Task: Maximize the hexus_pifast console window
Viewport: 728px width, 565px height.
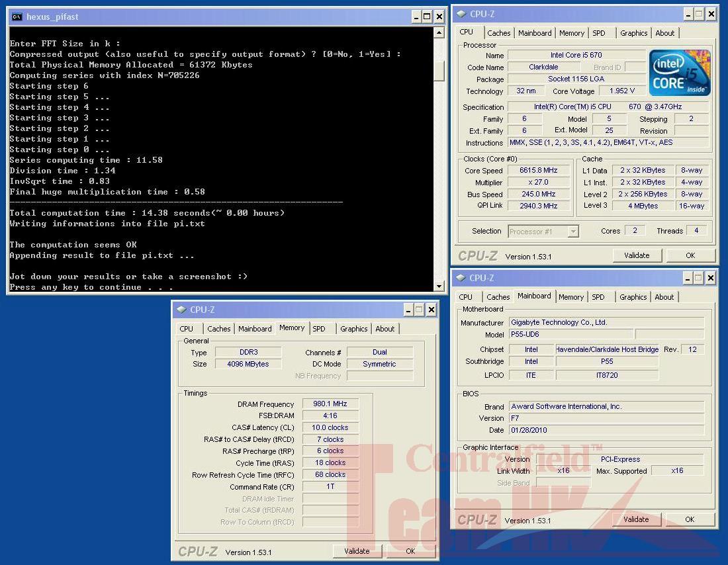Action: [427, 17]
